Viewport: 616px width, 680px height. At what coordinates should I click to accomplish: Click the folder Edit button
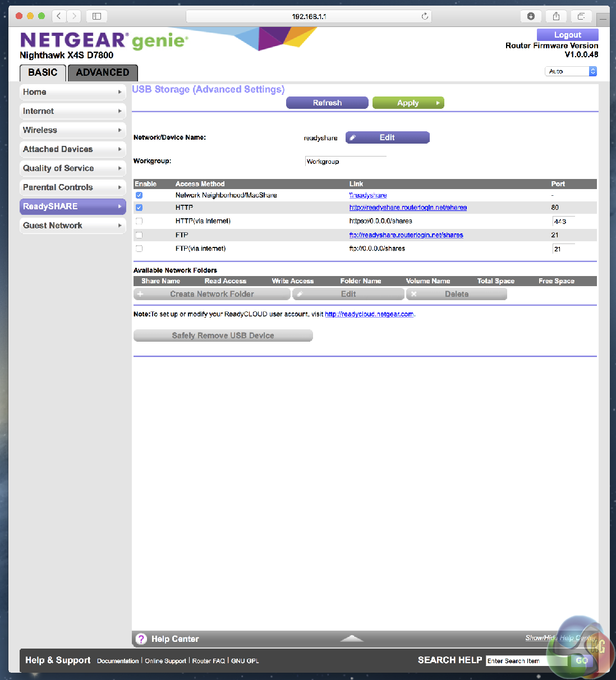coord(348,294)
